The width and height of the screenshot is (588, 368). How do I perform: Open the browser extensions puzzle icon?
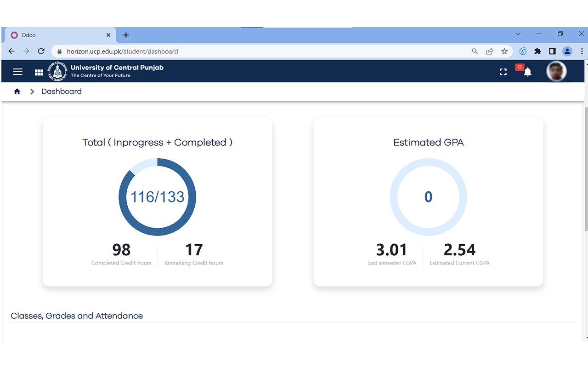537,51
